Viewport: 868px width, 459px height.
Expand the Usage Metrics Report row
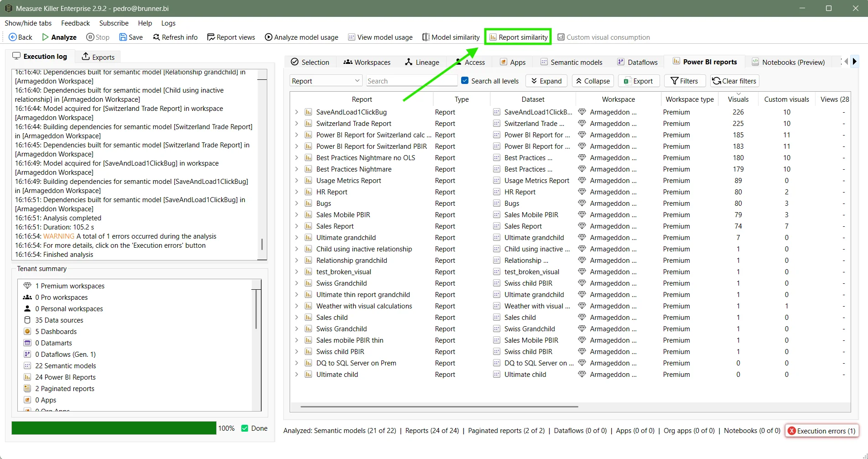tap(296, 181)
